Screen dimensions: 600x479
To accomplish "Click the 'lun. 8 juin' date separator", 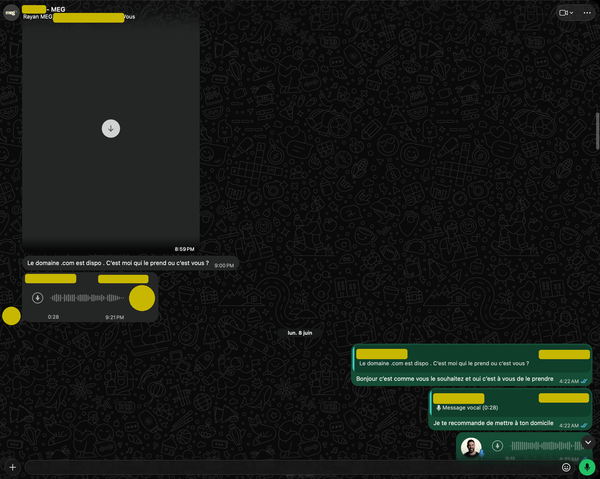I will click(x=300, y=333).
